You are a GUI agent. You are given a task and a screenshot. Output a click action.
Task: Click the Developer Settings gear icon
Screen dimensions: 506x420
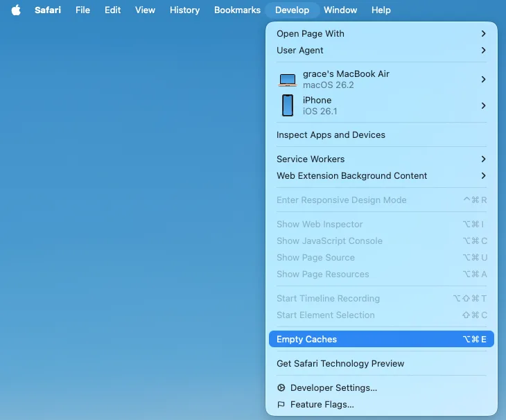click(281, 387)
